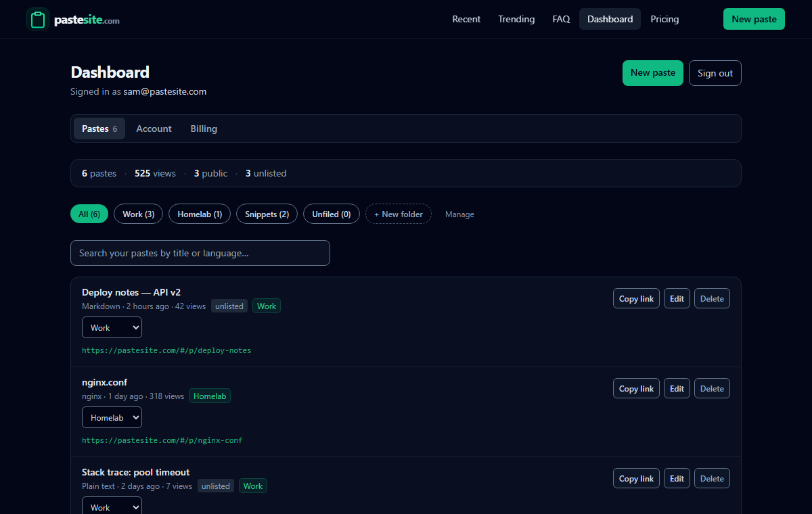Screen dimensions: 812x514
Task: Click the 525 views statistic
Action: (155, 173)
